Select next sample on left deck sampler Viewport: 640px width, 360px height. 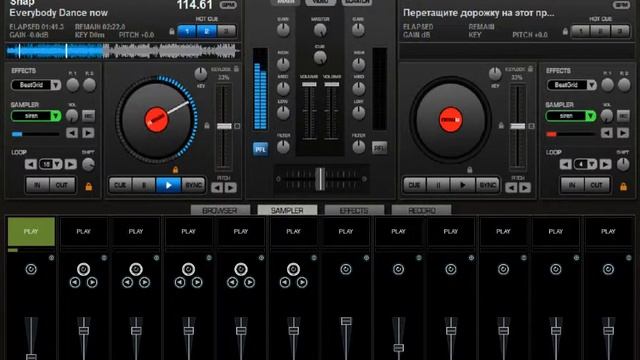tap(88, 133)
